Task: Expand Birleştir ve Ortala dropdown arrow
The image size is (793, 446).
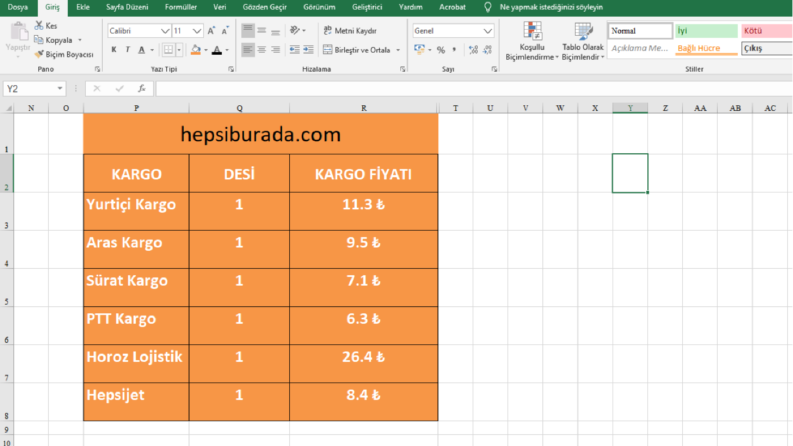Action: point(398,50)
